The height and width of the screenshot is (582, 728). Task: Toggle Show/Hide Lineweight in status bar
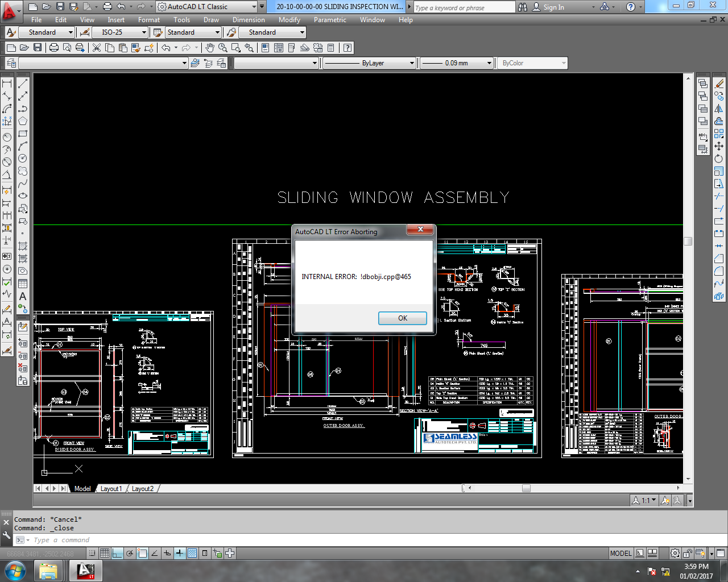[180, 553]
